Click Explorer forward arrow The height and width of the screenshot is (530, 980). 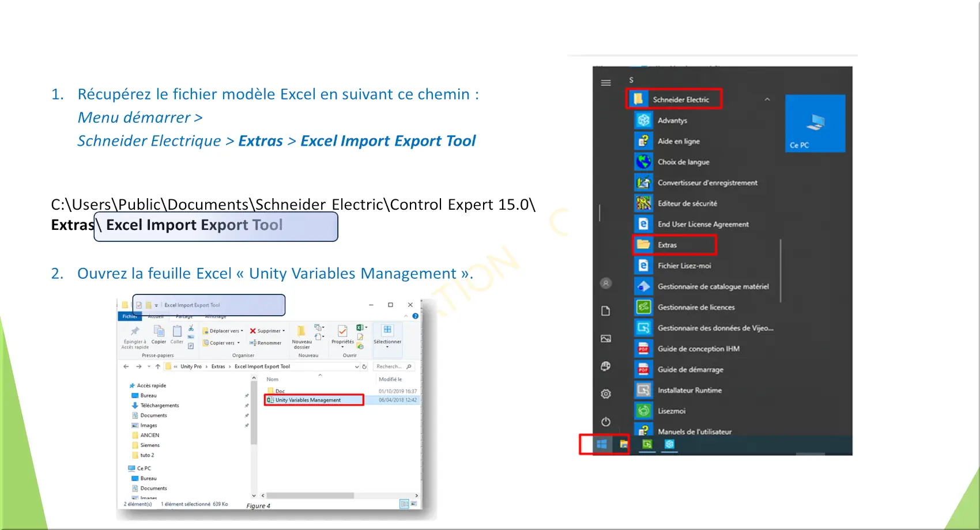pyautogui.click(x=138, y=366)
